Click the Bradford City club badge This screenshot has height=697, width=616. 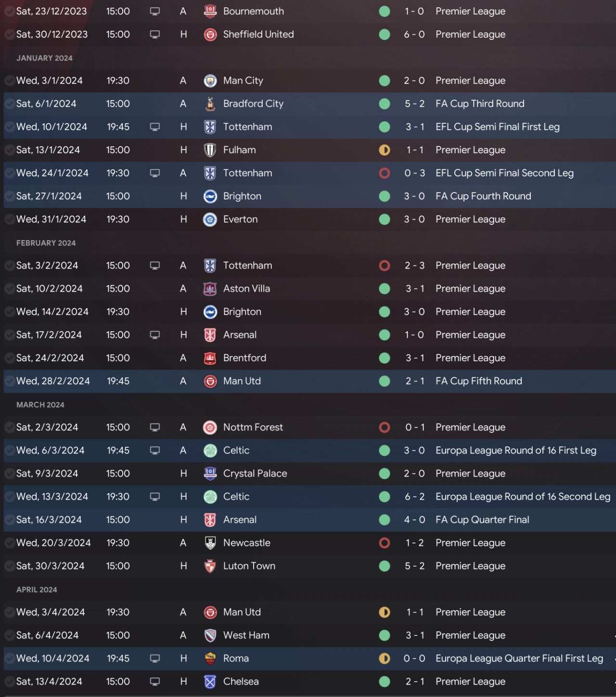210,103
